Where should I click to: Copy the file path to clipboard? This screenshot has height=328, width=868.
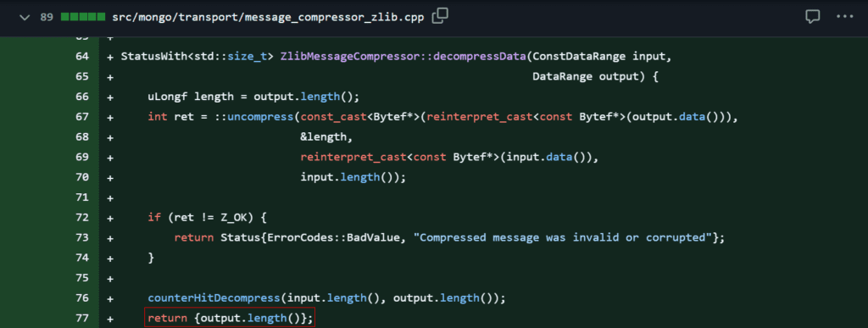coord(440,17)
